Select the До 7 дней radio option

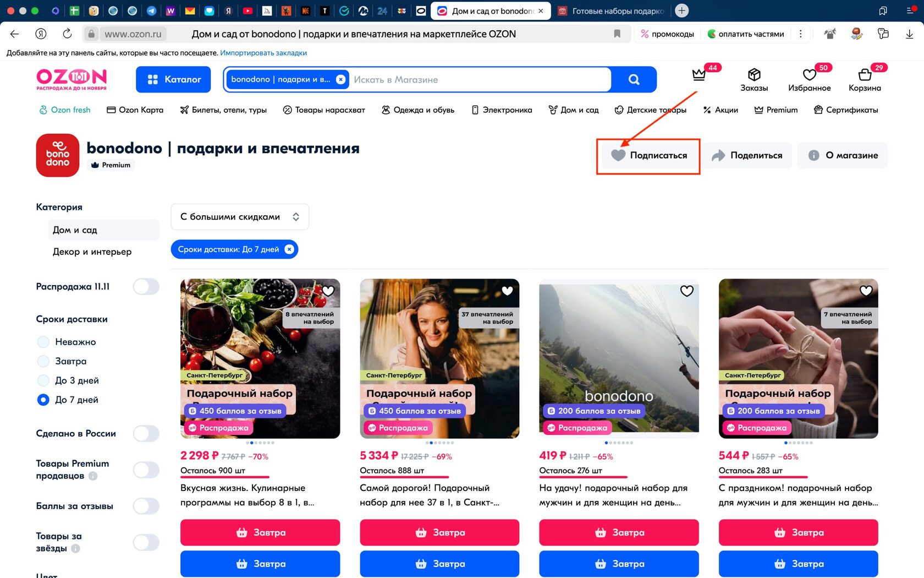(x=43, y=400)
